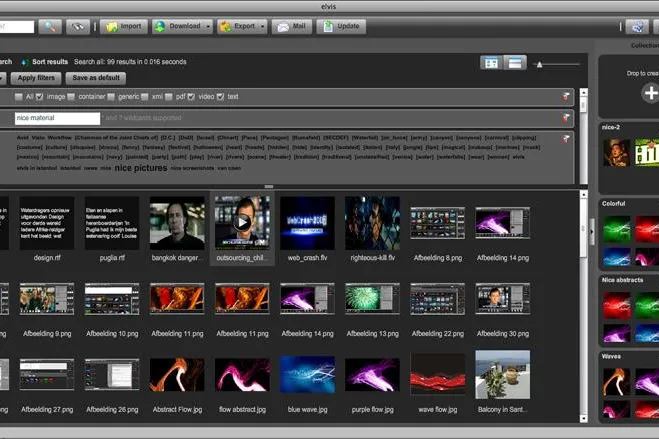Viewport: 659px width, 439px height.
Task: Click the filter panel scrollbar up arrow
Action: (x=583, y=92)
